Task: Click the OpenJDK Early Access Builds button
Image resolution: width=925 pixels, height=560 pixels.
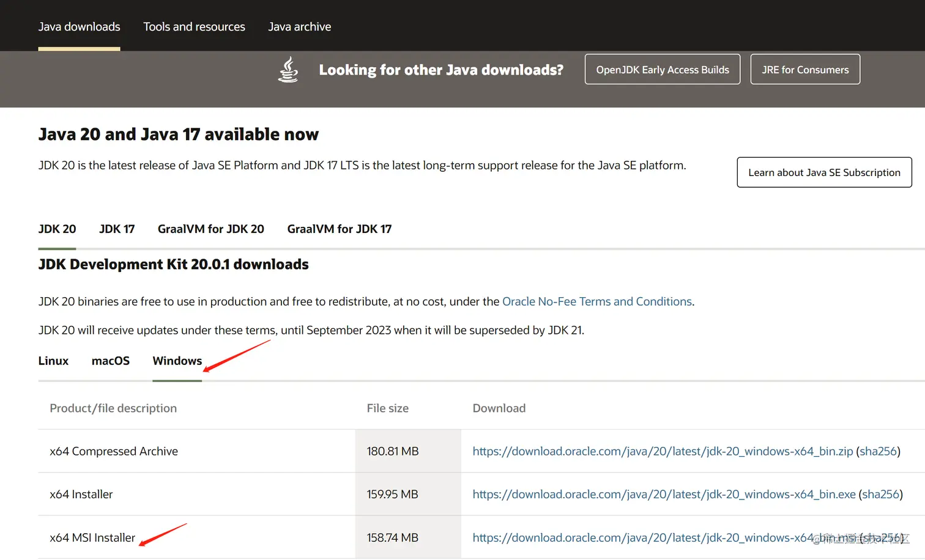Action: click(663, 69)
